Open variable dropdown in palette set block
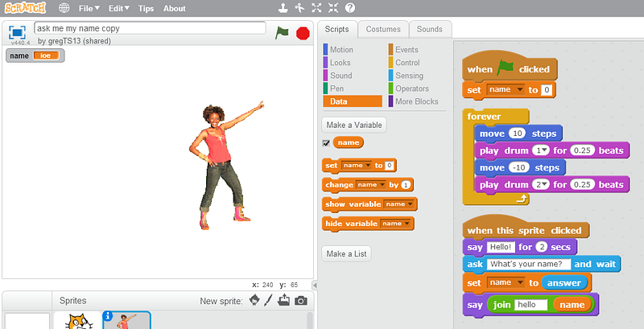 (x=356, y=166)
